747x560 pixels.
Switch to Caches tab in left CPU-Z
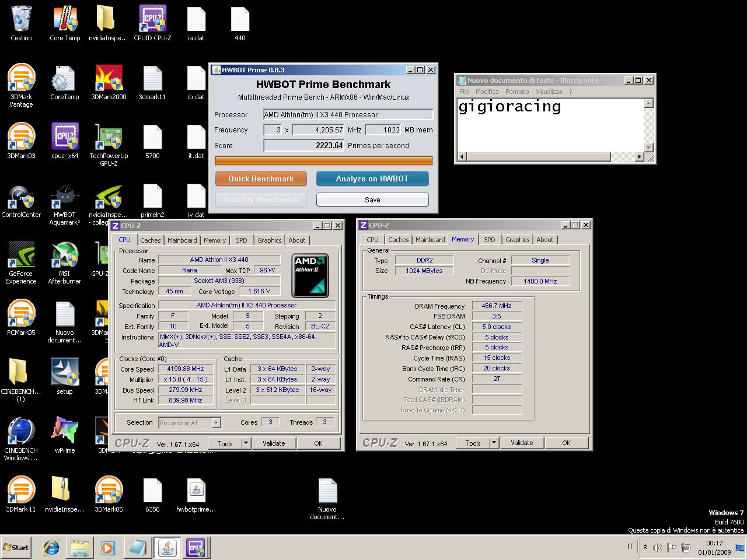click(x=150, y=240)
